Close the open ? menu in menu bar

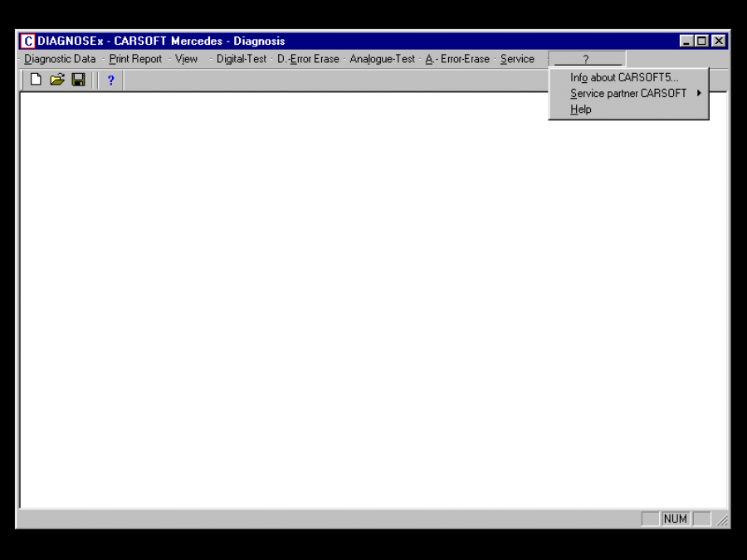click(x=586, y=59)
